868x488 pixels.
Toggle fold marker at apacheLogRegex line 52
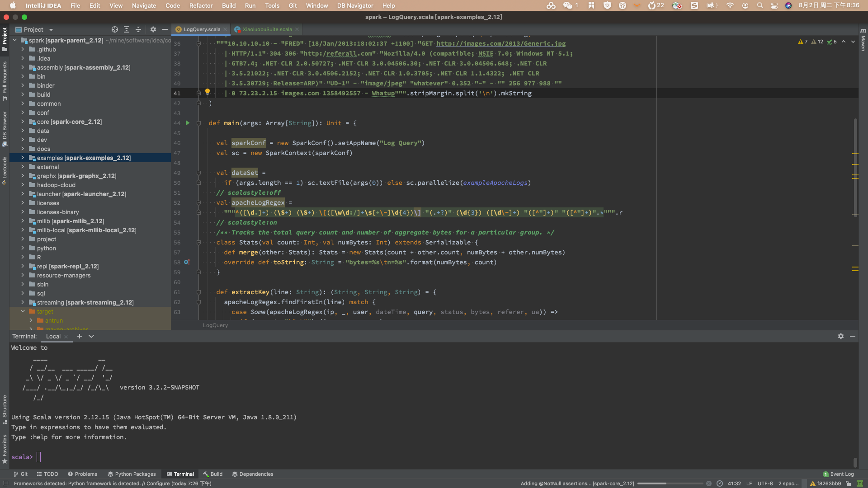(198, 203)
